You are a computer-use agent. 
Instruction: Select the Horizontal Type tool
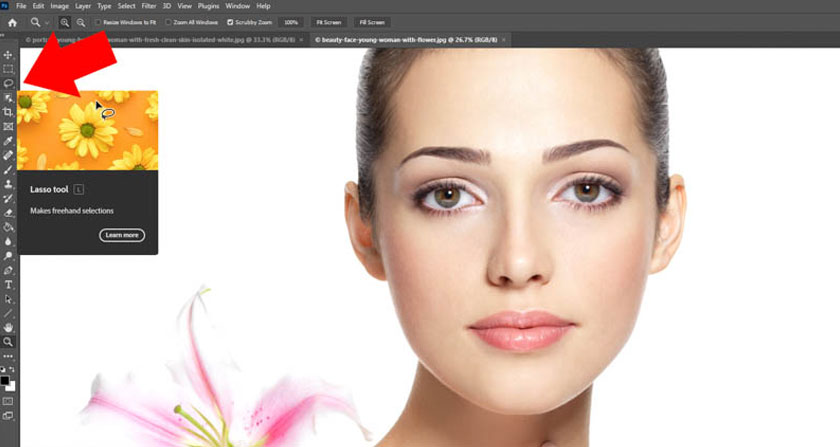click(8, 285)
